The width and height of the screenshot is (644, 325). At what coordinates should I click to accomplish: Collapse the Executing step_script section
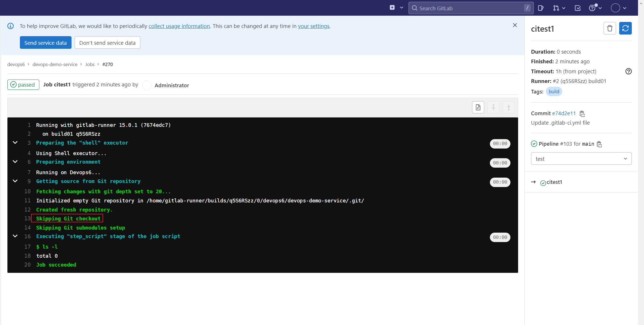(x=15, y=236)
